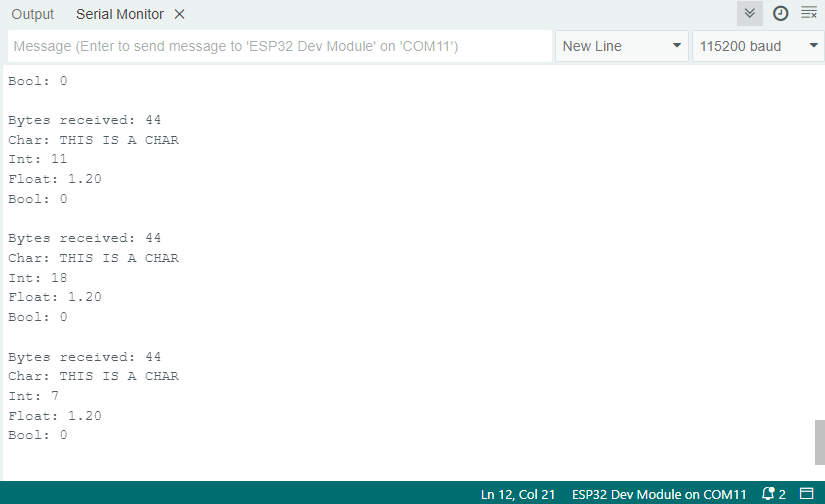
Task: Select the Serial Monitor tab
Action: point(122,15)
